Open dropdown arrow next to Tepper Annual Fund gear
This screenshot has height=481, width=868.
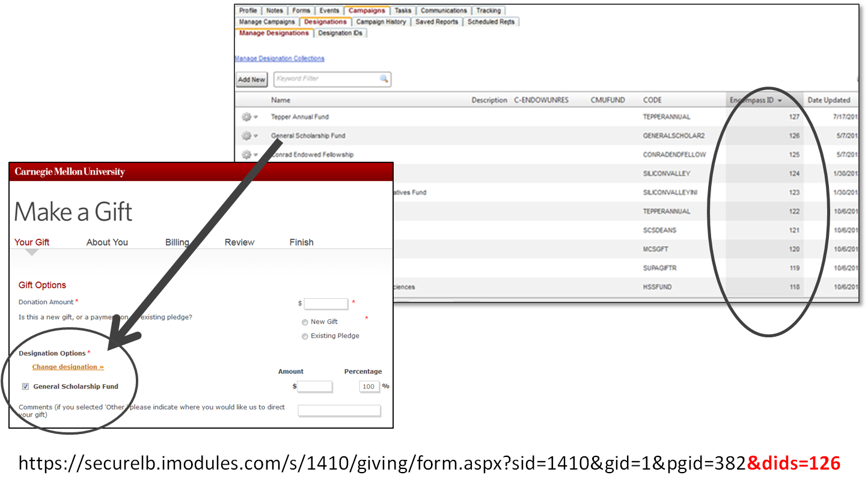coord(255,117)
